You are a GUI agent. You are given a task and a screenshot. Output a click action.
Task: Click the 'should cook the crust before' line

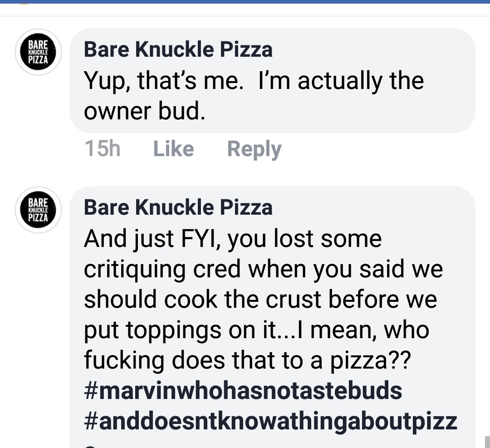click(x=260, y=300)
